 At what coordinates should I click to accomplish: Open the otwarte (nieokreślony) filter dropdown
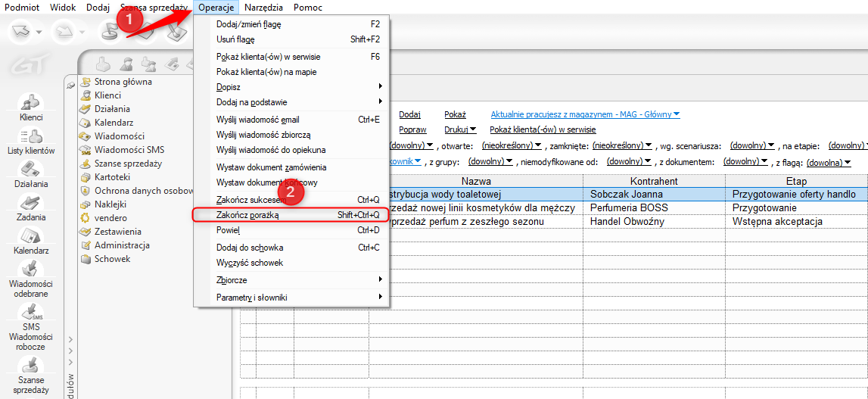(x=512, y=145)
